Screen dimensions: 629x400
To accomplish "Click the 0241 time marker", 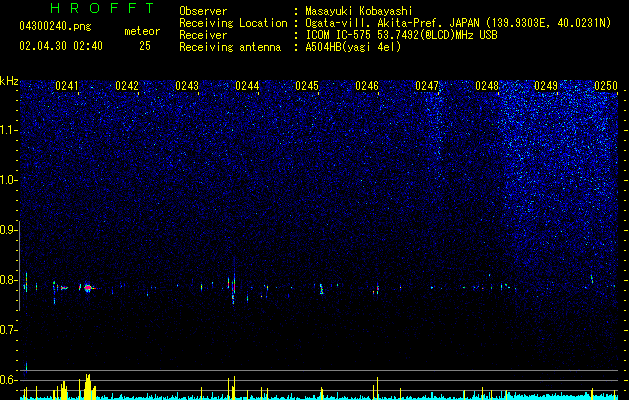I will 67,86.
